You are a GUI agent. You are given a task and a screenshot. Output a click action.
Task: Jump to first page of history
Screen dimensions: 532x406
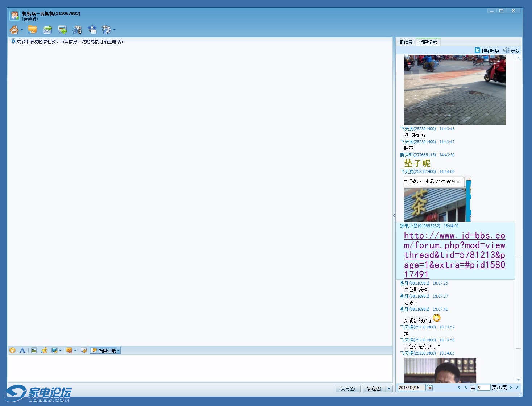pyautogui.click(x=458, y=387)
